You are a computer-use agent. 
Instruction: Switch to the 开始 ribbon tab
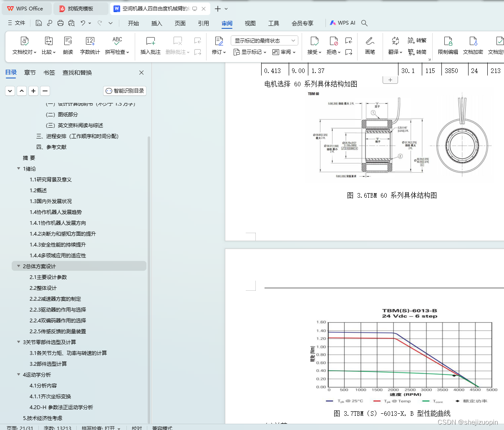coord(134,23)
